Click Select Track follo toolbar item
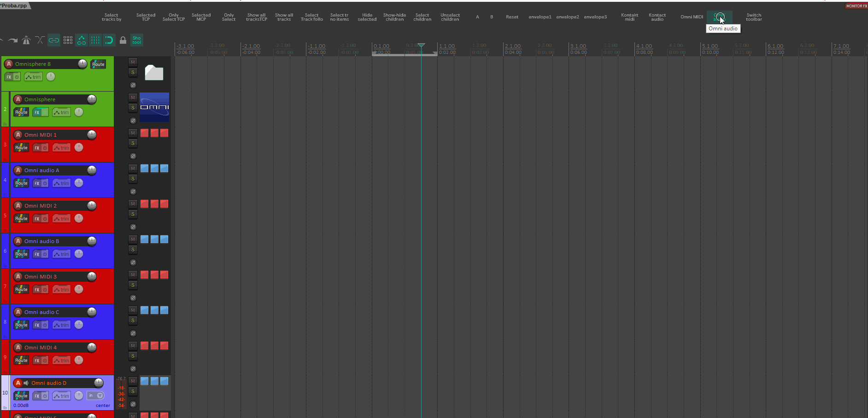868x418 pixels. [312, 17]
